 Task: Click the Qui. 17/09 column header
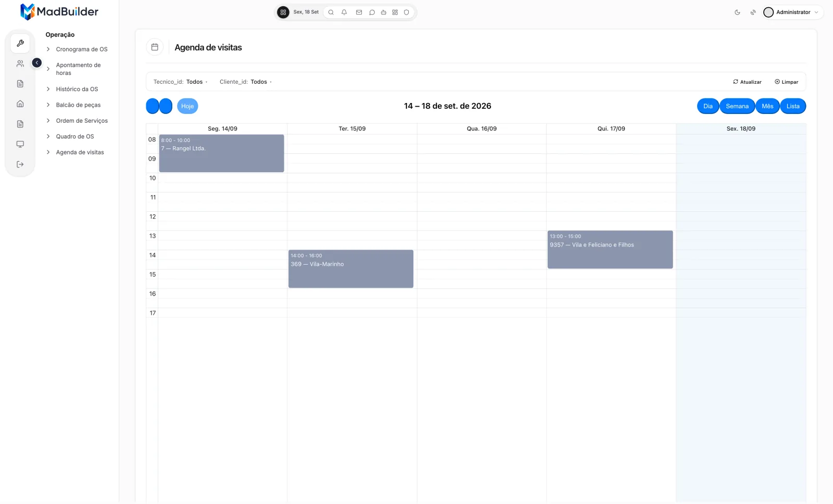pyautogui.click(x=611, y=128)
